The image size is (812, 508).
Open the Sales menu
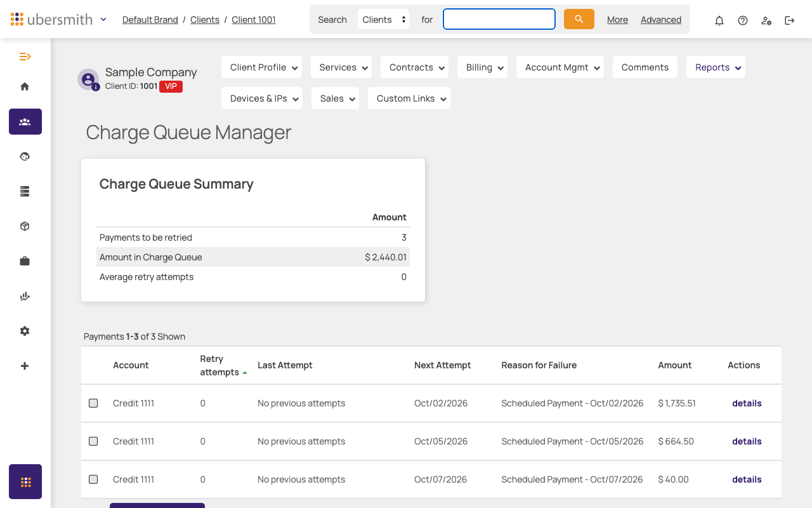(335, 98)
